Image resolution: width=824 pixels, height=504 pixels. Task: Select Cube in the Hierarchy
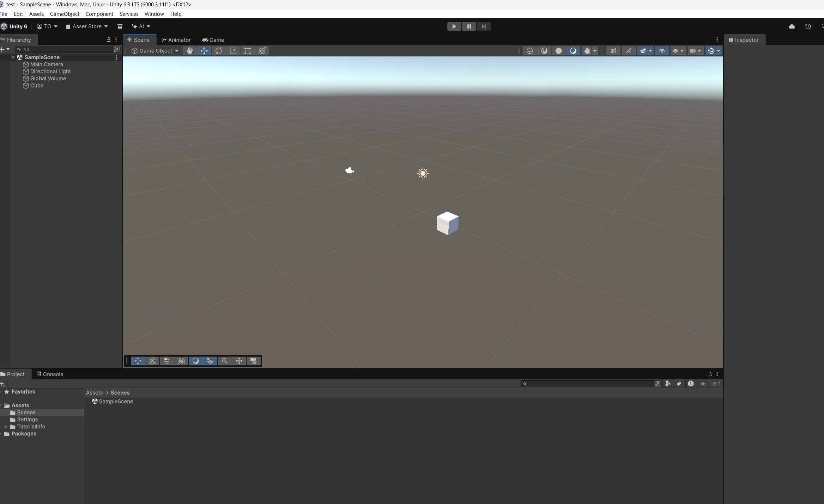coord(37,85)
